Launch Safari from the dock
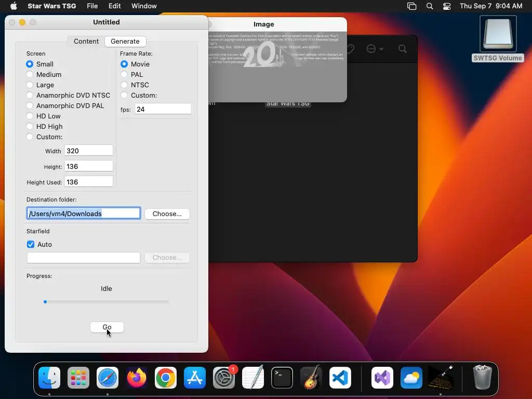This screenshot has width=532, height=399. 108,378
